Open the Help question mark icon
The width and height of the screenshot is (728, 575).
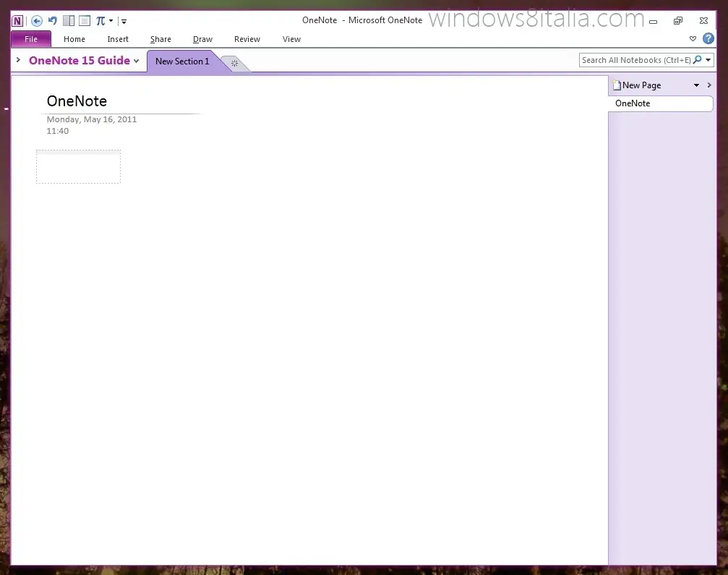708,38
